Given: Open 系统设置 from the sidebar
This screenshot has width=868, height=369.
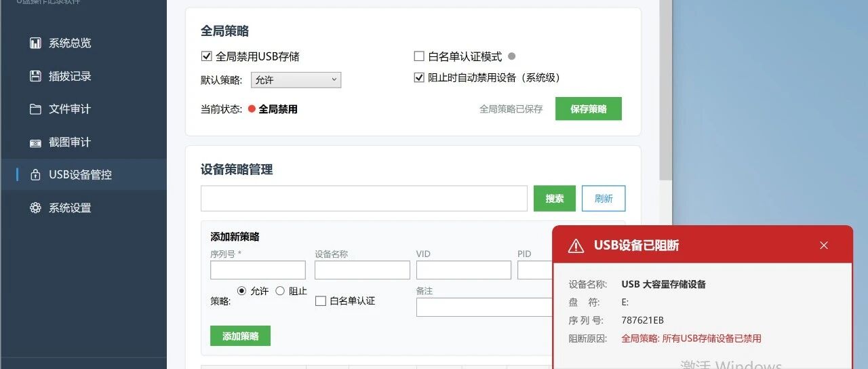Looking at the screenshot, I should [83, 208].
